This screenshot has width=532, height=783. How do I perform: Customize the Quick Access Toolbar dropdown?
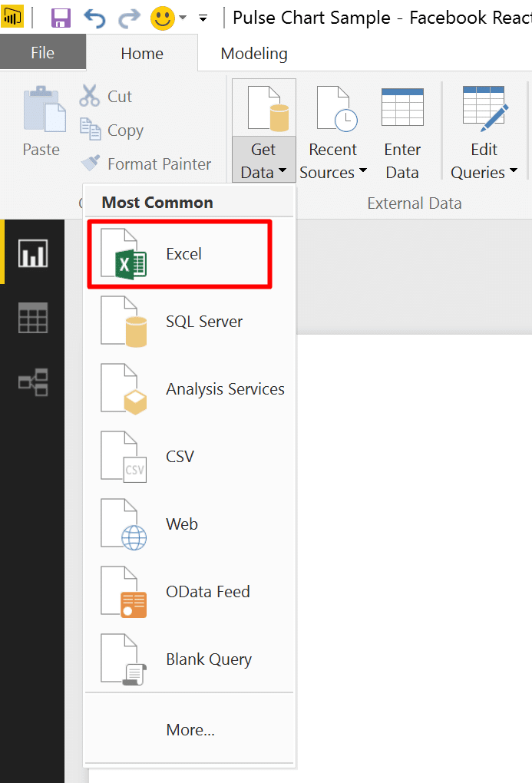click(x=203, y=18)
